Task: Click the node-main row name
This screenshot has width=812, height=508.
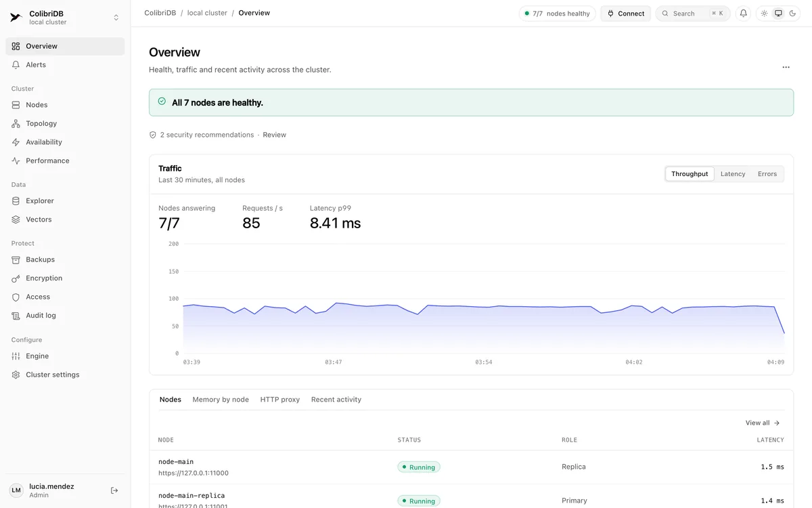Action: tap(176, 462)
